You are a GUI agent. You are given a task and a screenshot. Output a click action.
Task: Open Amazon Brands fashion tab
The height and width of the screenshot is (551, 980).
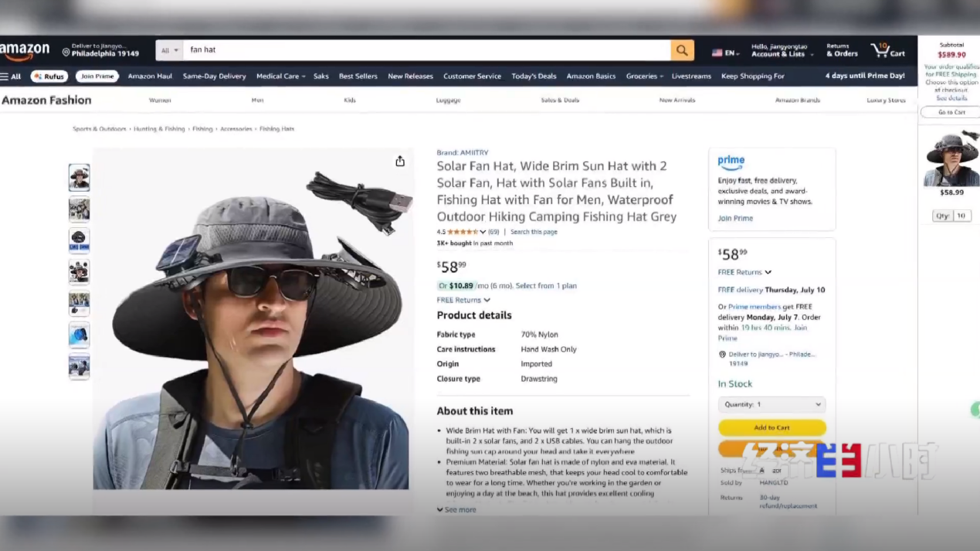(x=798, y=100)
